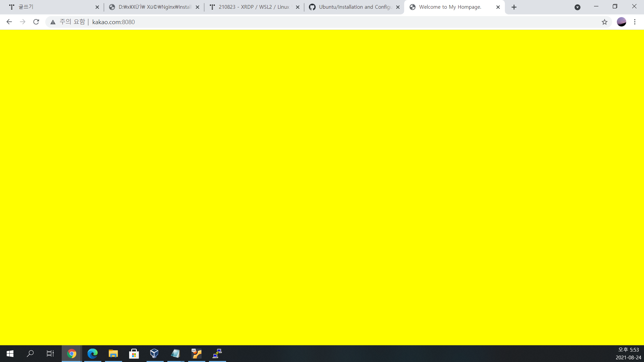Restore down the Chrome window

pos(615,6)
